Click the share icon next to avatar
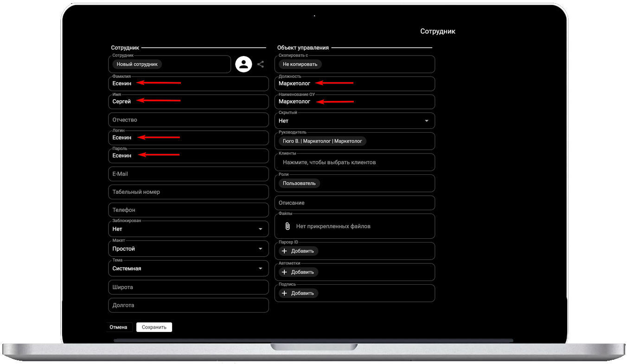 pyautogui.click(x=261, y=64)
